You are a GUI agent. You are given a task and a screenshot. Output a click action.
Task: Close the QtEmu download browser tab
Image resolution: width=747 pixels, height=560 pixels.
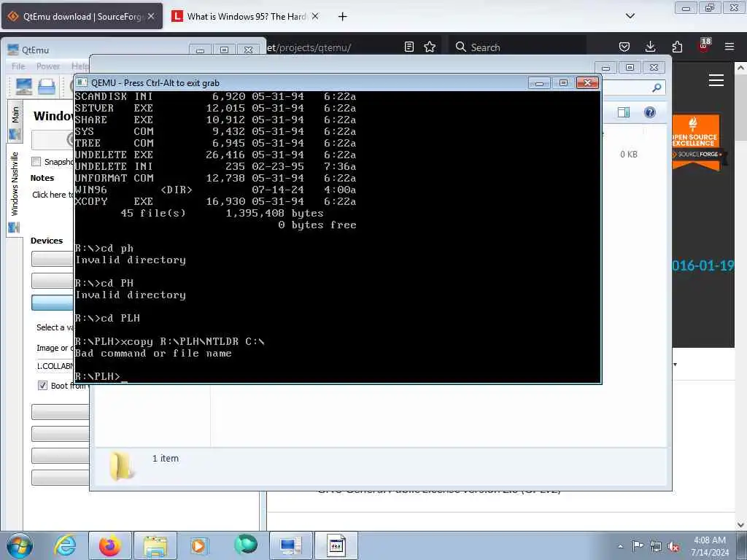(151, 16)
